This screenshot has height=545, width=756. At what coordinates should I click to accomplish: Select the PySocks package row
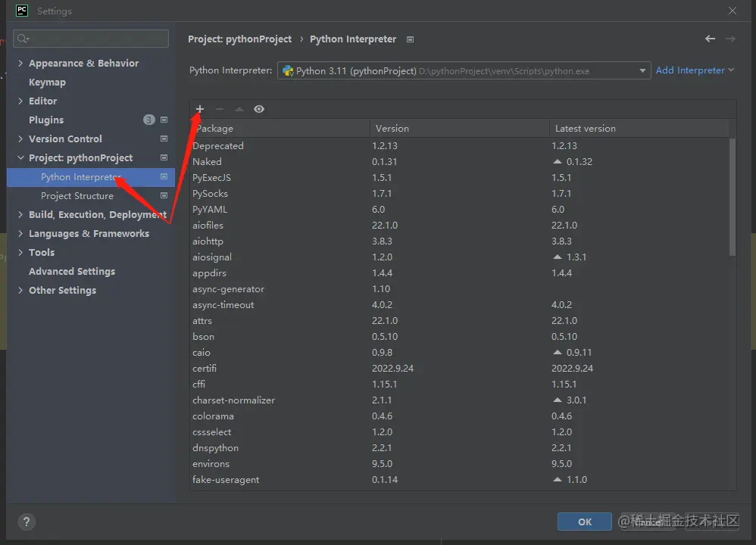460,193
